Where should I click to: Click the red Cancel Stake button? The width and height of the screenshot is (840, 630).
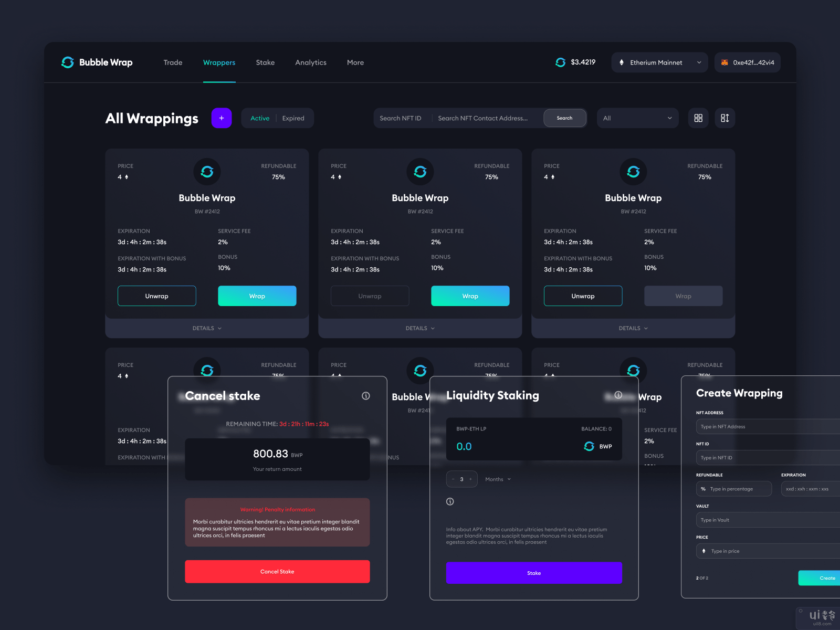(x=277, y=572)
